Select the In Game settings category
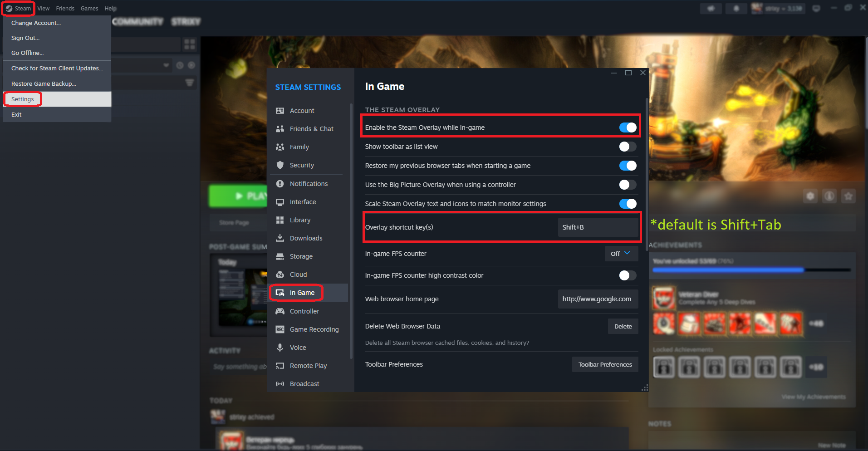 click(x=309, y=293)
